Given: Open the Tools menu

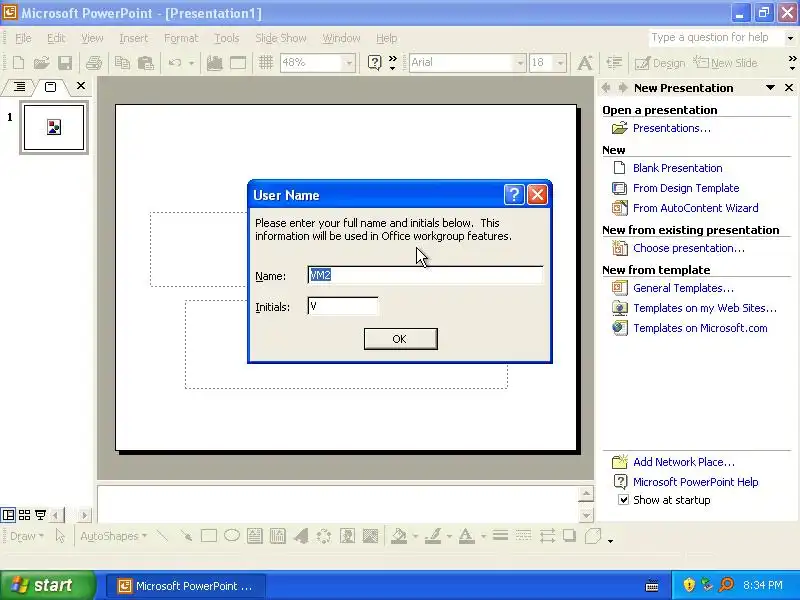Looking at the screenshot, I should coord(227,38).
